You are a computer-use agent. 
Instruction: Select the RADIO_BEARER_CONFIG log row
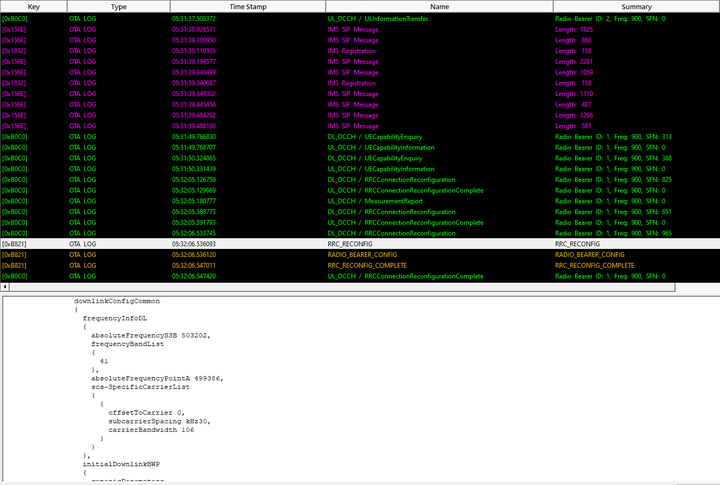(360, 254)
